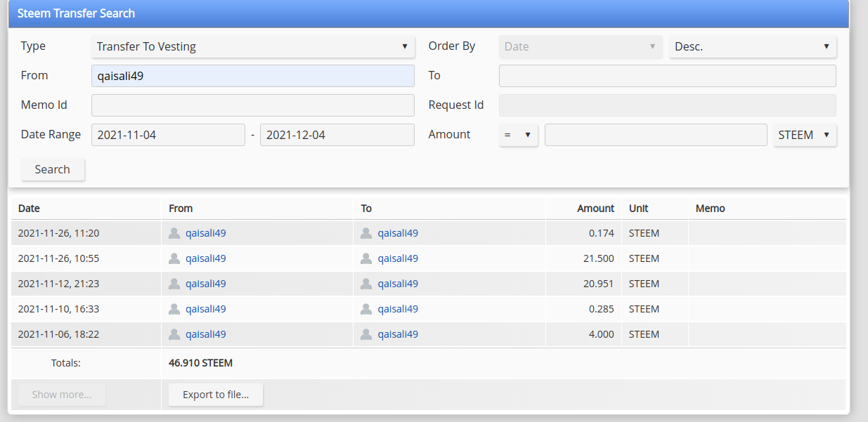Image resolution: width=868 pixels, height=422 pixels.
Task: Open To link qaisali49 on 2021-11-06, 18:22 row
Action: point(398,334)
